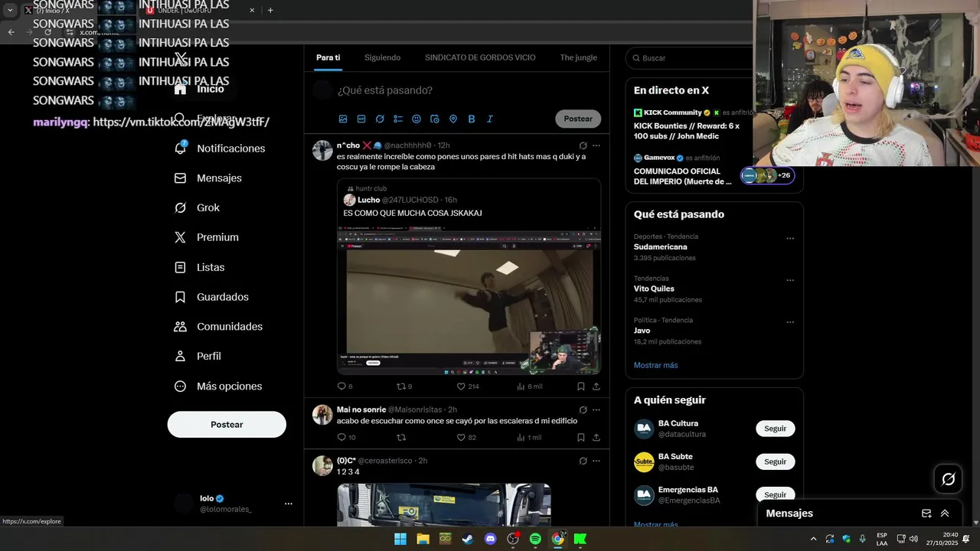Share Mai no sonríe's post
Image resolution: width=980 pixels, height=551 pixels.
(596, 438)
